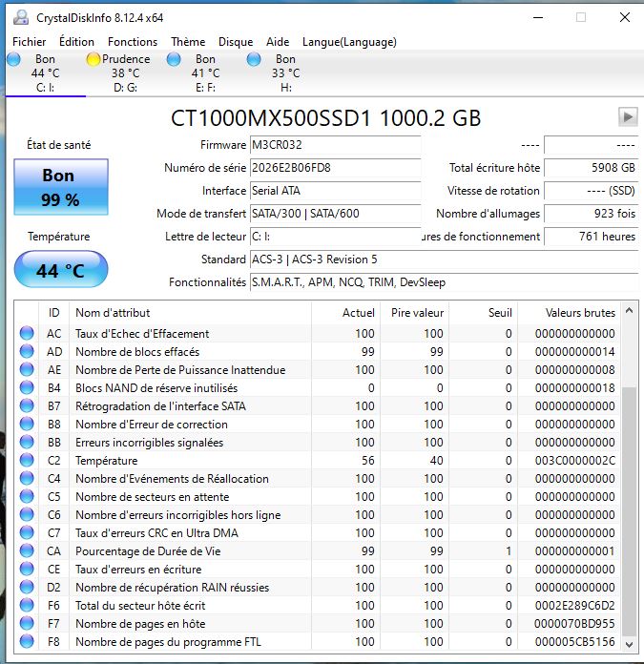Click the status orb on row F6

[x=27, y=606]
